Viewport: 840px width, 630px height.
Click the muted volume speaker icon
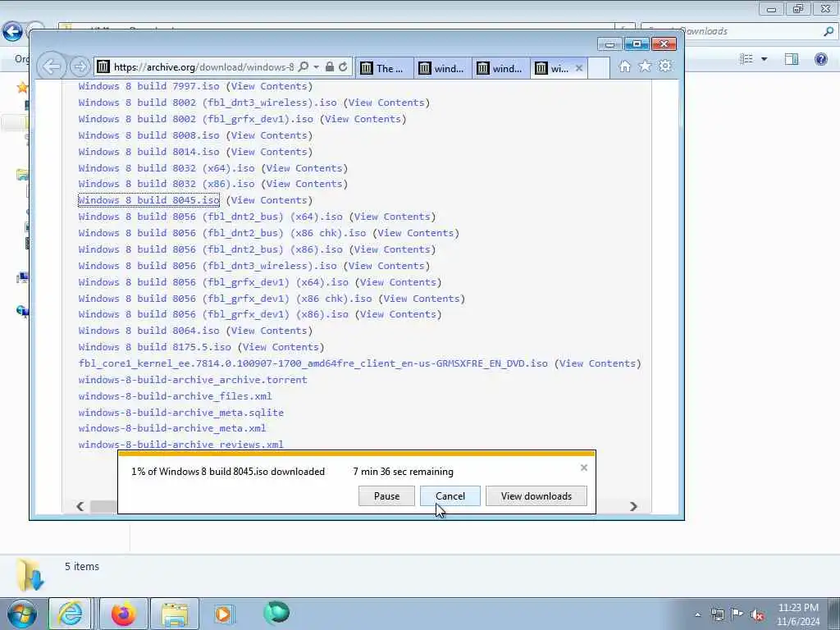757,615
